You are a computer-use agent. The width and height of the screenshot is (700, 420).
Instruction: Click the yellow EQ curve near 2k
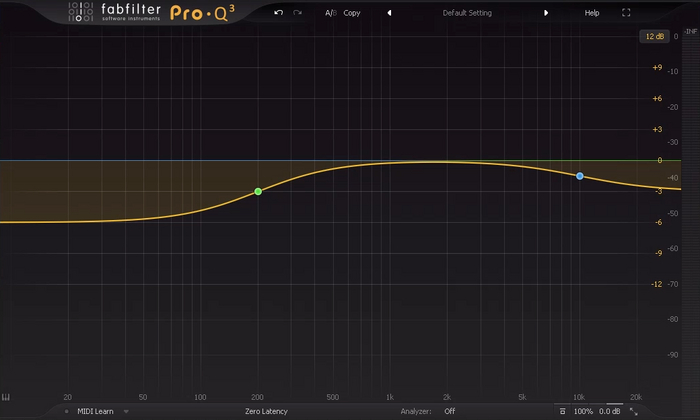tap(446, 162)
